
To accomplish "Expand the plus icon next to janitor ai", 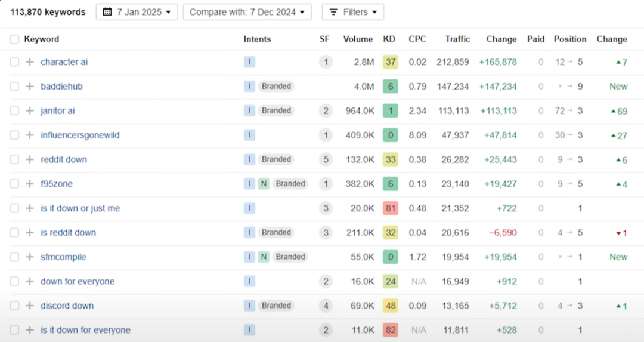I will point(30,111).
